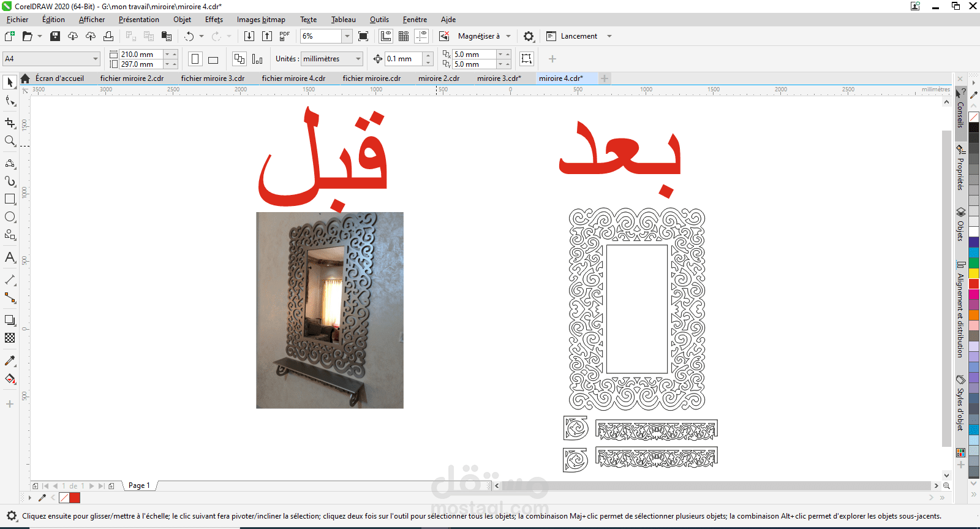Screen dimensions: 980x529
Task: Expand the Open button's recent files arrow
Action: pyautogui.click(x=40, y=36)
